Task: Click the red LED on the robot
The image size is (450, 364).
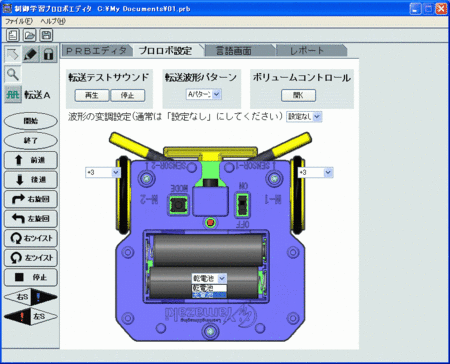Action: pyautogui.click(x=210, y=222)
